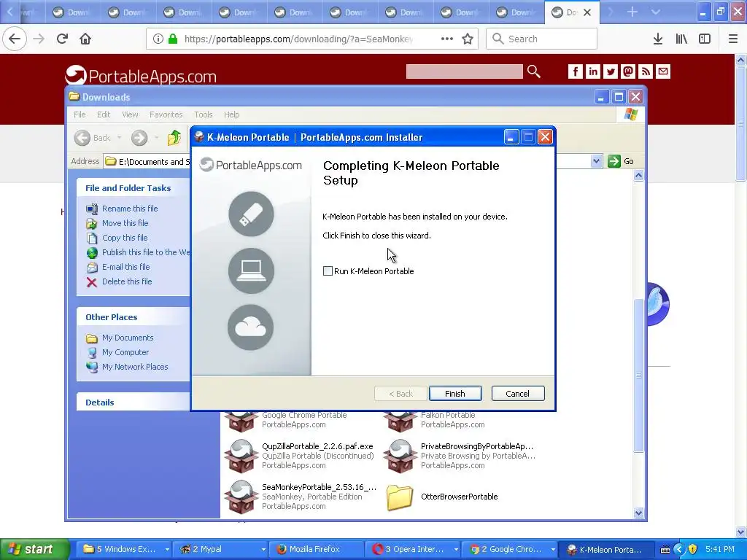Click the Up folder icon in Explorer
This screenshot has height=560, width=747.
point(174,138)
